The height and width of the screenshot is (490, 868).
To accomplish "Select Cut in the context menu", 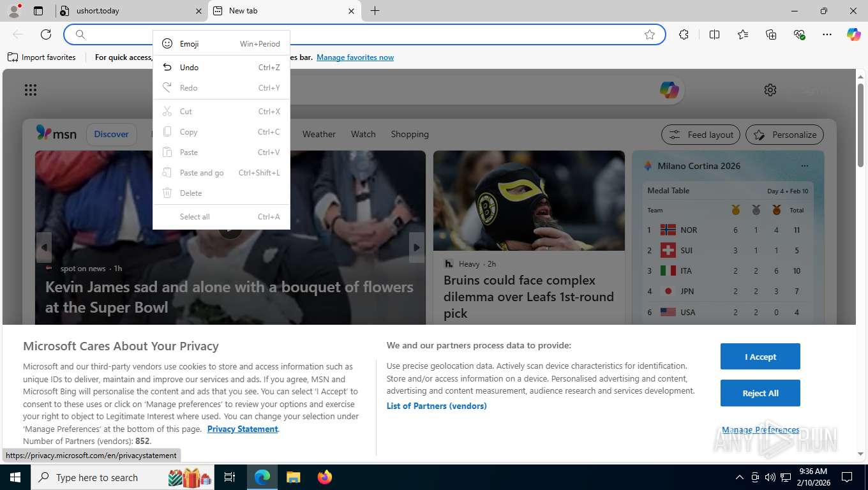I will point(221,111).
